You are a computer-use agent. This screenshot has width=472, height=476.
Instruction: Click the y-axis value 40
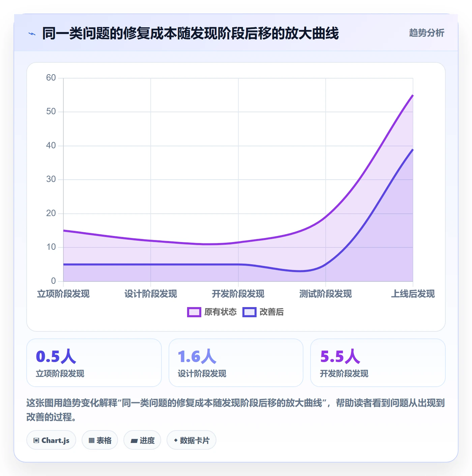click(51, 146)
